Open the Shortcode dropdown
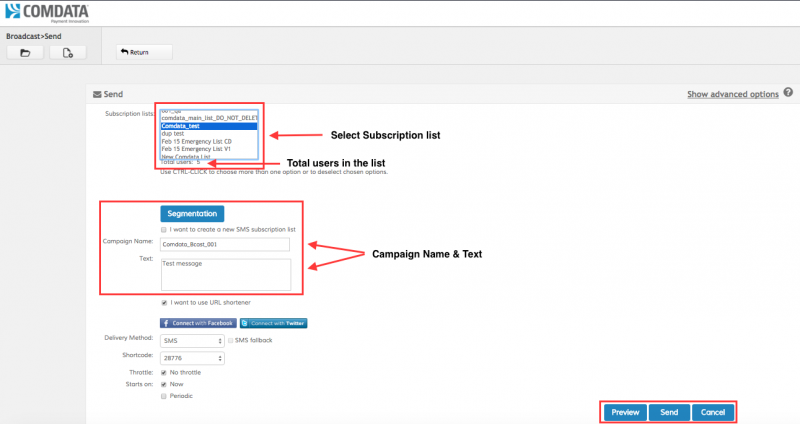This screenshot has width=800, height=424. click(192, 357)
